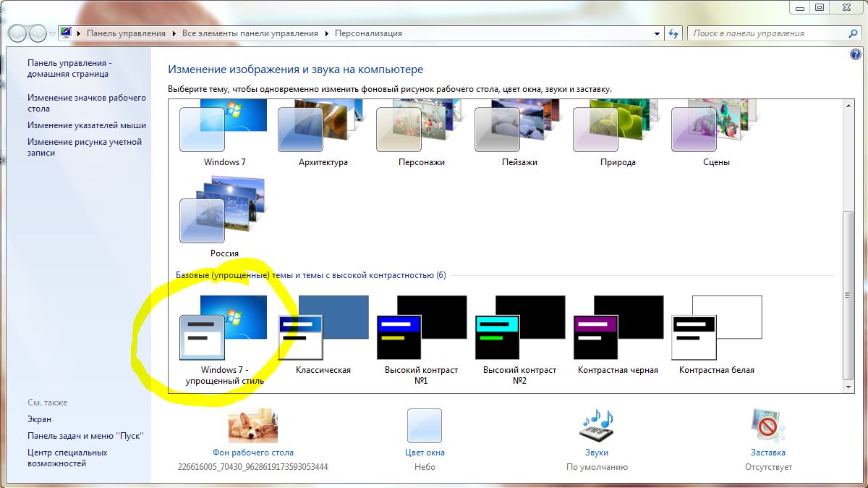Open Фон рабочего стола corgi image icon
The image size is (868, 488).
[x=253, y=425]
